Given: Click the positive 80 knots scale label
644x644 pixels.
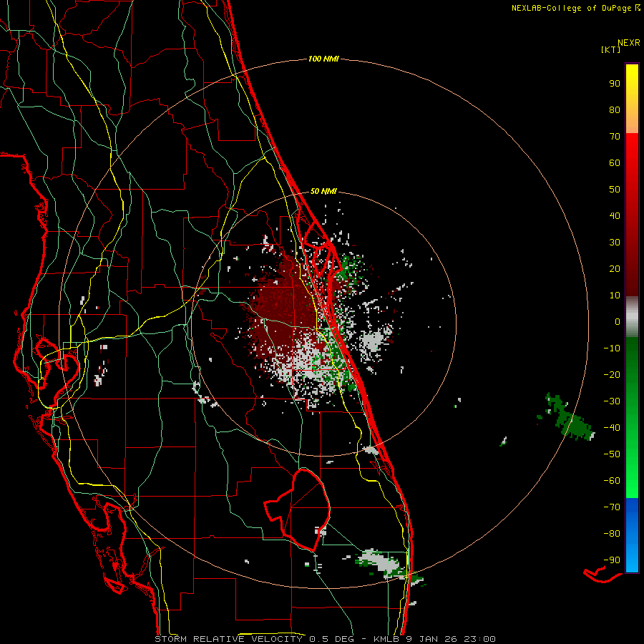Looking at the screenshot, I should click(x=615, y=109).
